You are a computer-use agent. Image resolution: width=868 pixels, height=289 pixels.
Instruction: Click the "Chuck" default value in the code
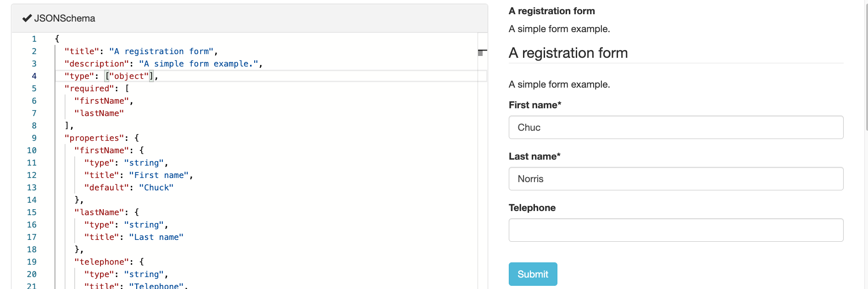156,188
